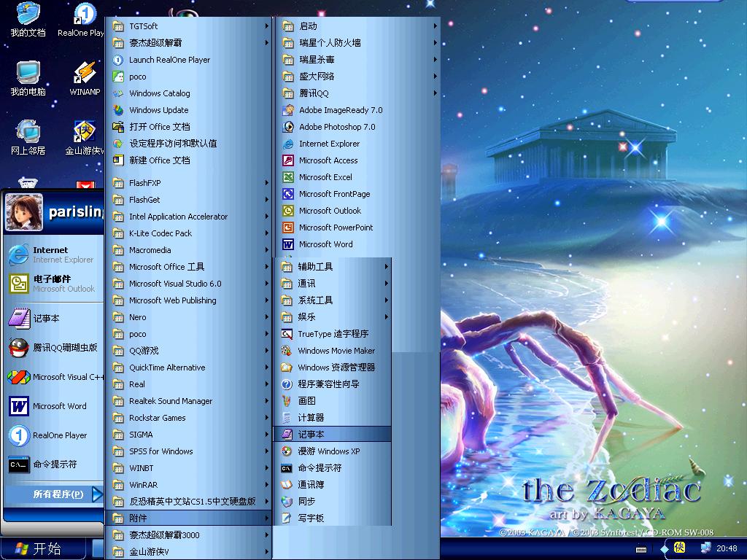Expand the Nero submenu arrow
Viewport: 747px width, 560px height.
pyautogui.click(x=267, y=317)
